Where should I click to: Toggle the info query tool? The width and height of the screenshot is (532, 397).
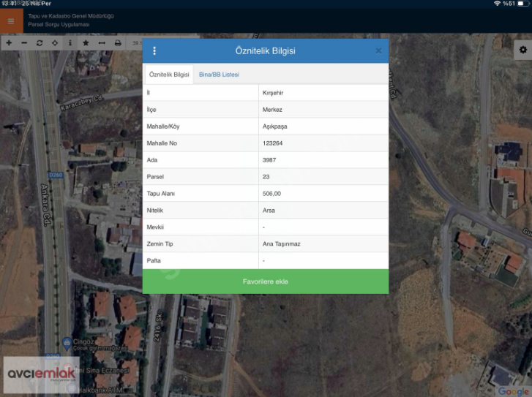(x=70, y=43)
